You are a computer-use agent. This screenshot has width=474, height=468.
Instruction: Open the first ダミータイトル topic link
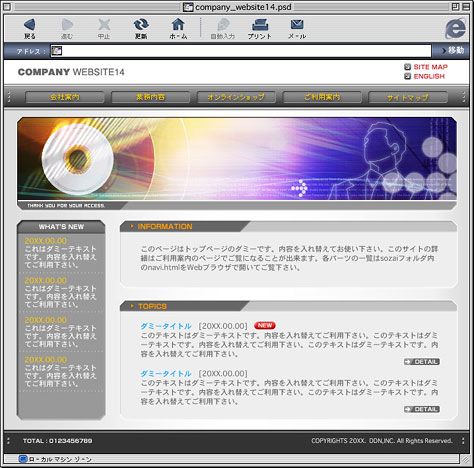click(166, 326)
